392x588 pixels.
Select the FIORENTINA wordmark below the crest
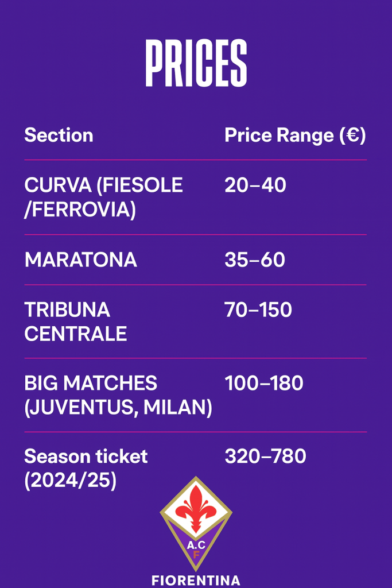click(196, 580)
